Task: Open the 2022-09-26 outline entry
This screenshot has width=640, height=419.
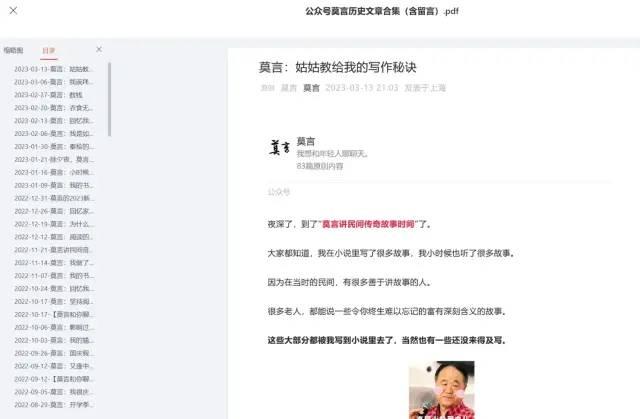Action: (x=53, y=353)
